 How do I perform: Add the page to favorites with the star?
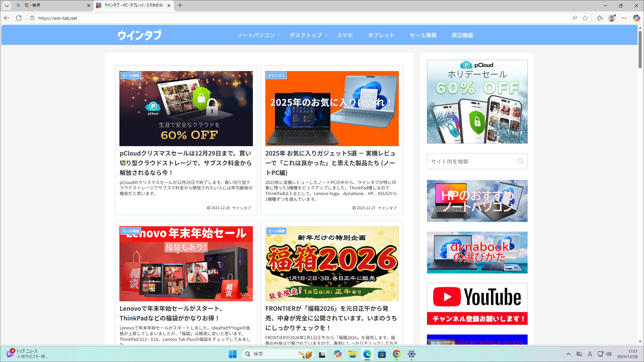pyautogui.click(x=586, y=18)
